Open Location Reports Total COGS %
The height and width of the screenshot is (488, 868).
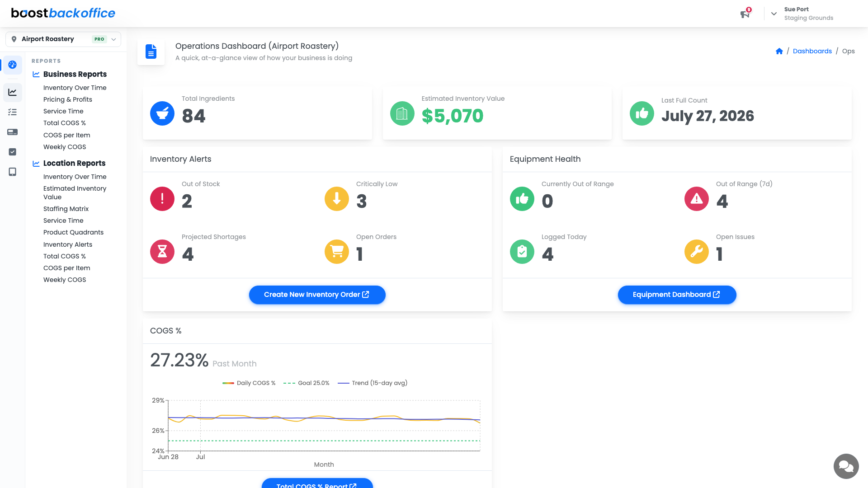(65, 256)
